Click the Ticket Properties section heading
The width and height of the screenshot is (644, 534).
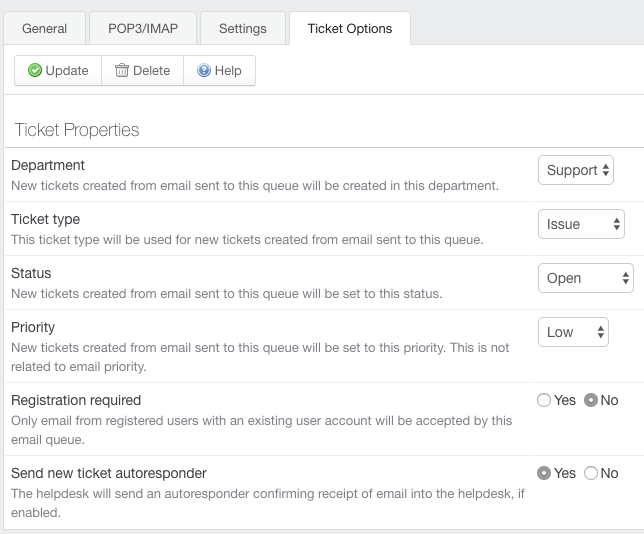[77, 130]
